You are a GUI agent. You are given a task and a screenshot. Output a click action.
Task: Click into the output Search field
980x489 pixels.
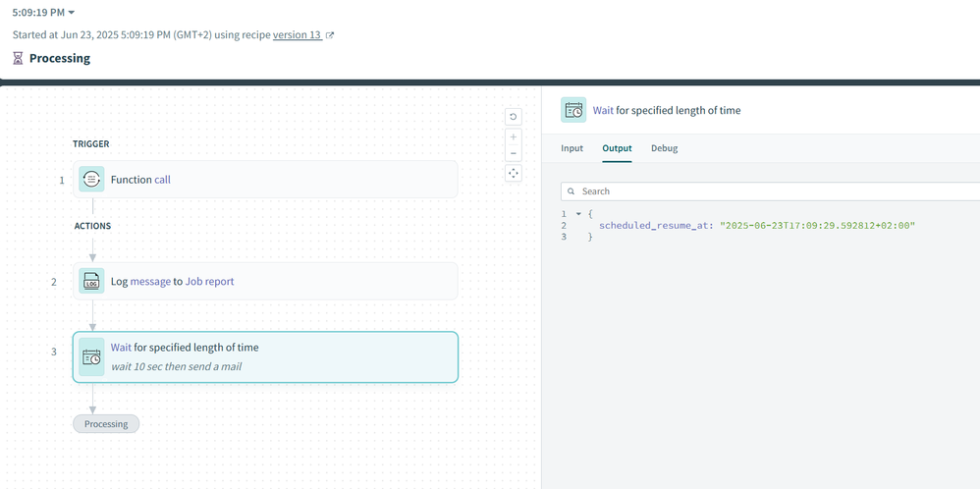pyautogui.click(x=766, y=191)
